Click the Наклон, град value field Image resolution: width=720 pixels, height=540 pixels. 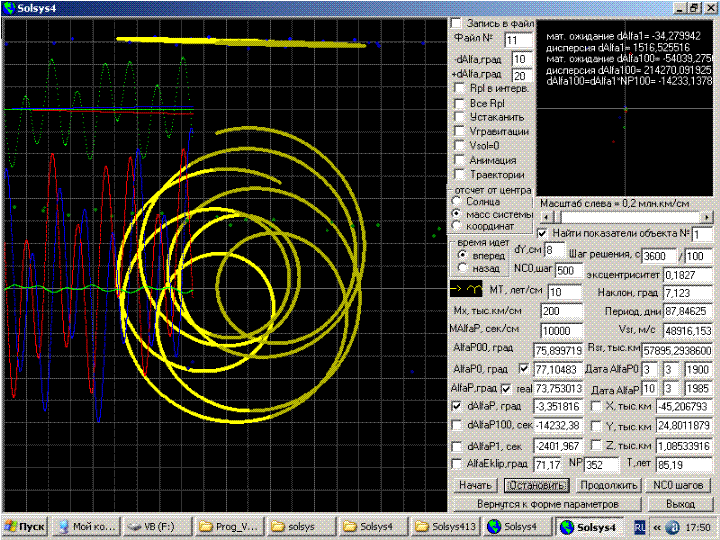click(x=687, y=292)
